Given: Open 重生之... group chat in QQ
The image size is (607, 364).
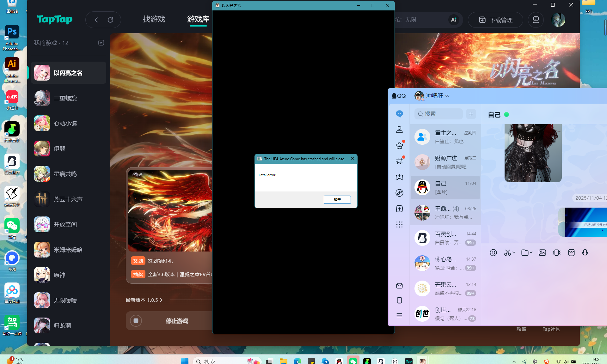Looking at the screenshot, I should pos(445,137).
